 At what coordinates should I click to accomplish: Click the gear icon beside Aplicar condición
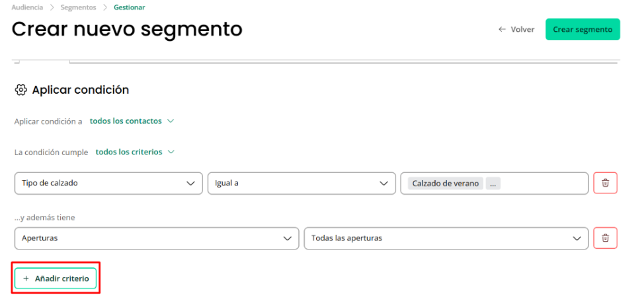pyautogui.click(x=20, y=90)
